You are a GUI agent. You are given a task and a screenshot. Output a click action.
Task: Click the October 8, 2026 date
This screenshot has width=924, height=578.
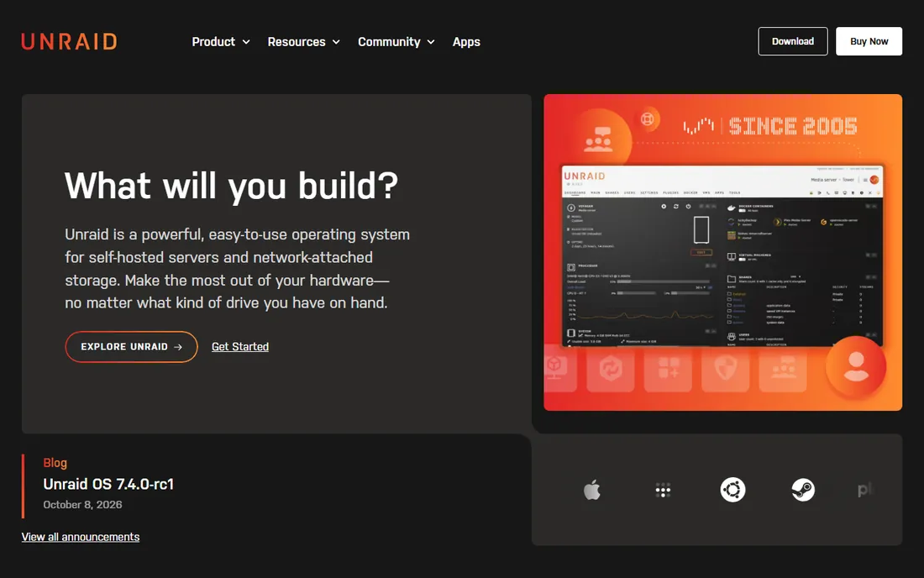click(82, 504)
